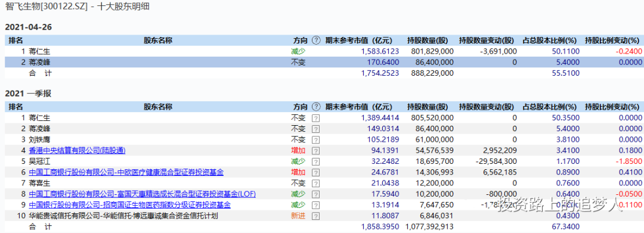Click the question icon in 蒋喜生 row
644x233 pixels.
315,184
